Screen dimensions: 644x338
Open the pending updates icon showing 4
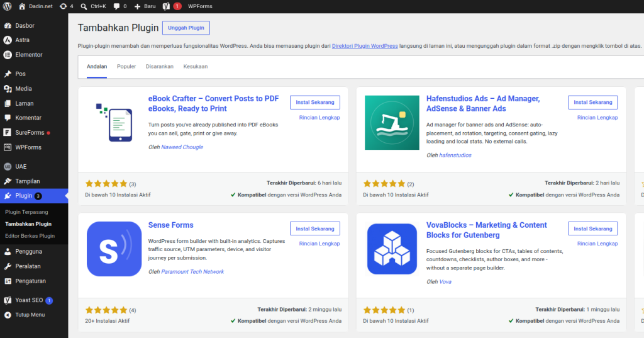tap(63, 6)
